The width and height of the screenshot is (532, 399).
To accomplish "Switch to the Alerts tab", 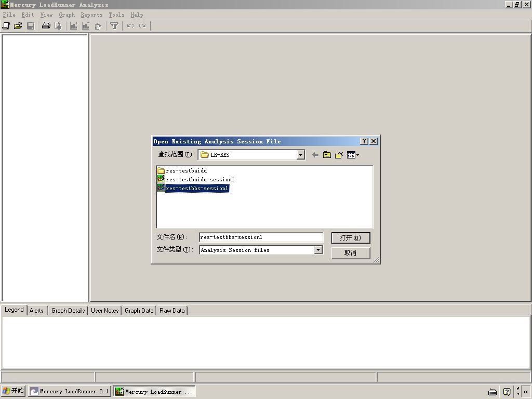I will pyautogui.click(x=36, y=311).
